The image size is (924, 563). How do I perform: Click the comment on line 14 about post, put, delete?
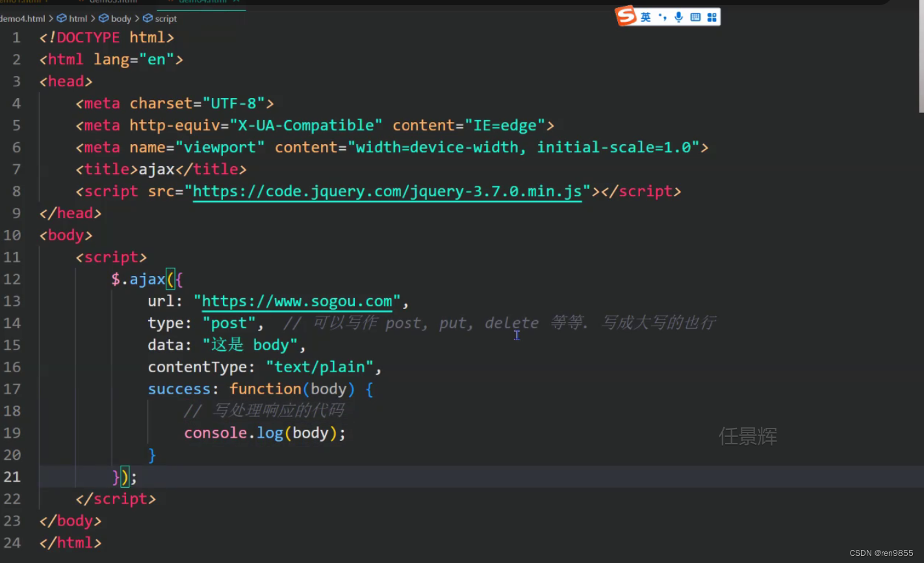[x=500, y=323]
